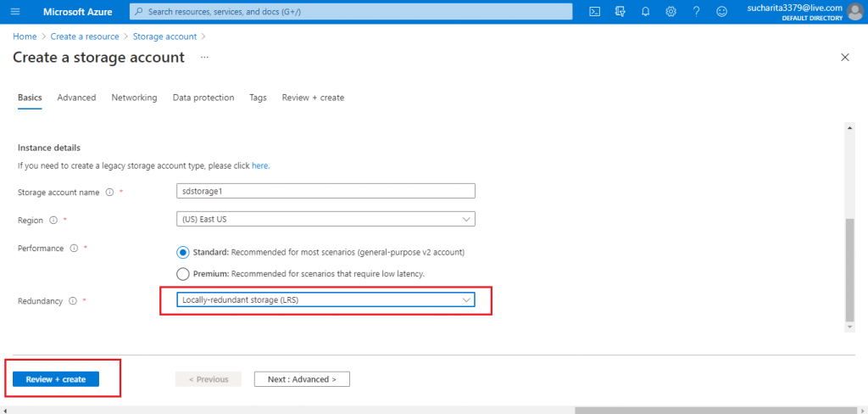Select the Premium performance option
868x414 pixels.
coord(183,274)
